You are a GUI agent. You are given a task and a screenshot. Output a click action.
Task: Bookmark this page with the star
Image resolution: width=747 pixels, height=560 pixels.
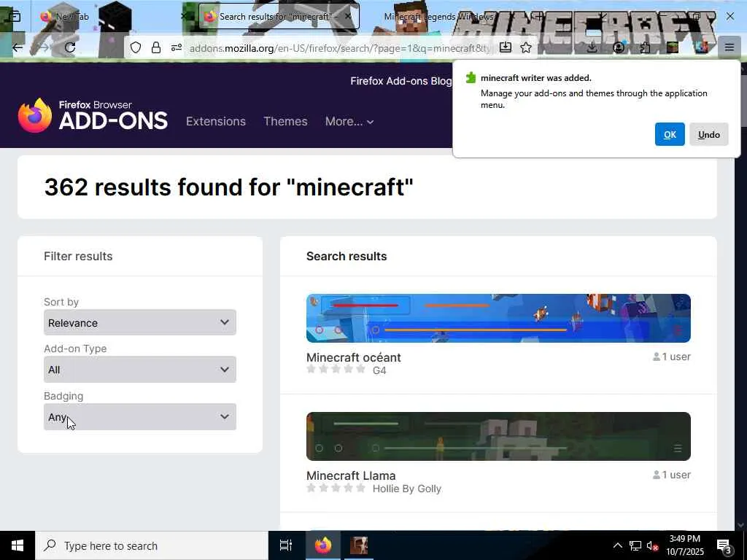pos(526,47)
